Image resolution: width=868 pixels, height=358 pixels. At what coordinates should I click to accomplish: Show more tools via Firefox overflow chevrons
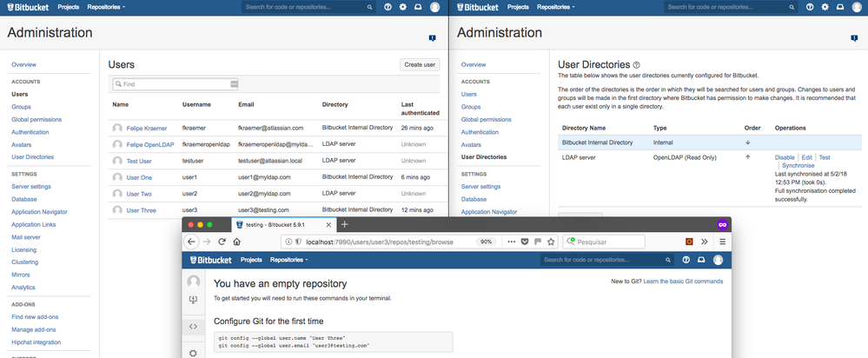tap(704, 242)
